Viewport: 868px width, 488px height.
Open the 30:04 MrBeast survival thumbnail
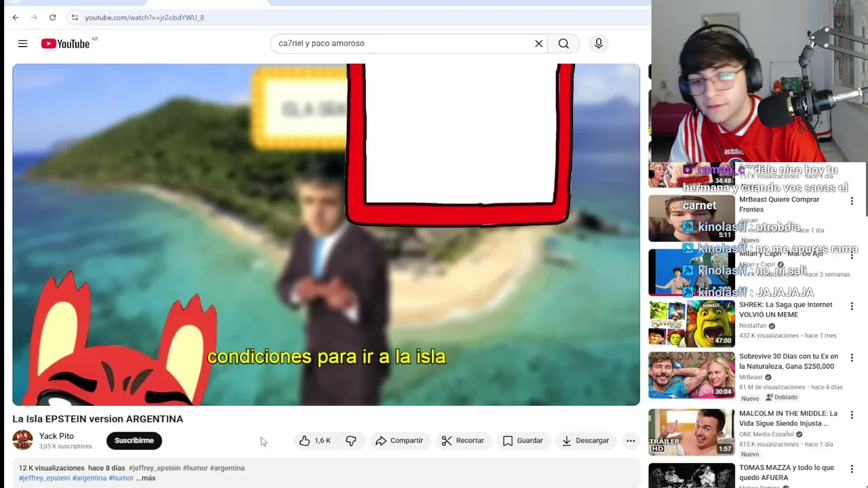[x=691, y=375]
